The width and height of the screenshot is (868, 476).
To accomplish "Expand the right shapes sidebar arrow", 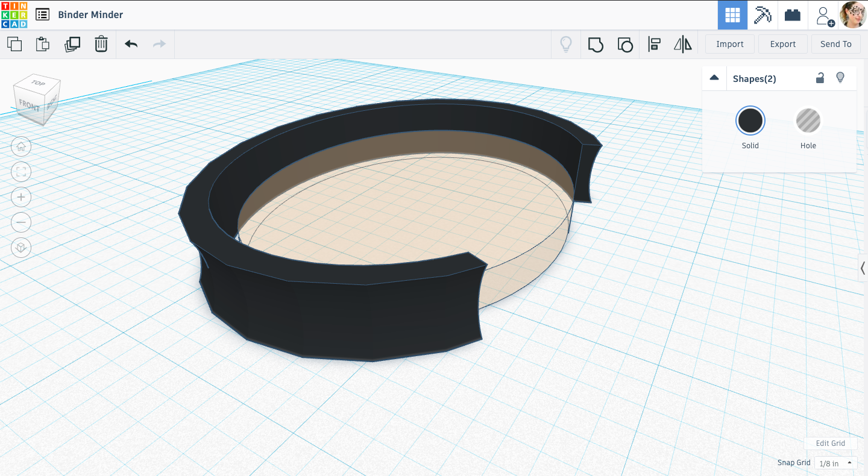I will [x=863, y=268].
